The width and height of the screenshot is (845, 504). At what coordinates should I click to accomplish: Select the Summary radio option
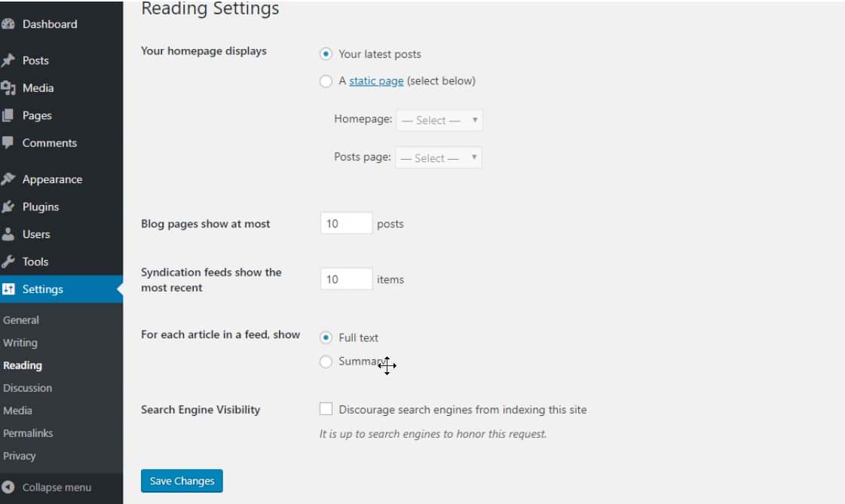pyautogui.click(x=324, y=362)
